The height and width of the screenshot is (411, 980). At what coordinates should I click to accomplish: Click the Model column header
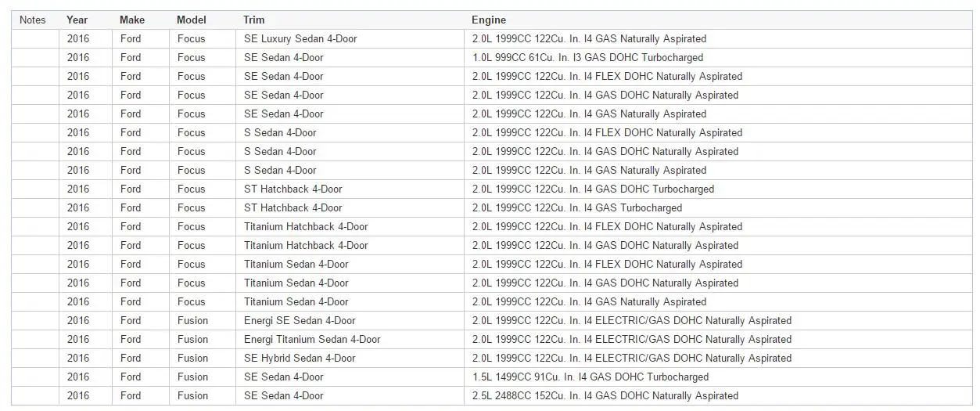point(192,20)
